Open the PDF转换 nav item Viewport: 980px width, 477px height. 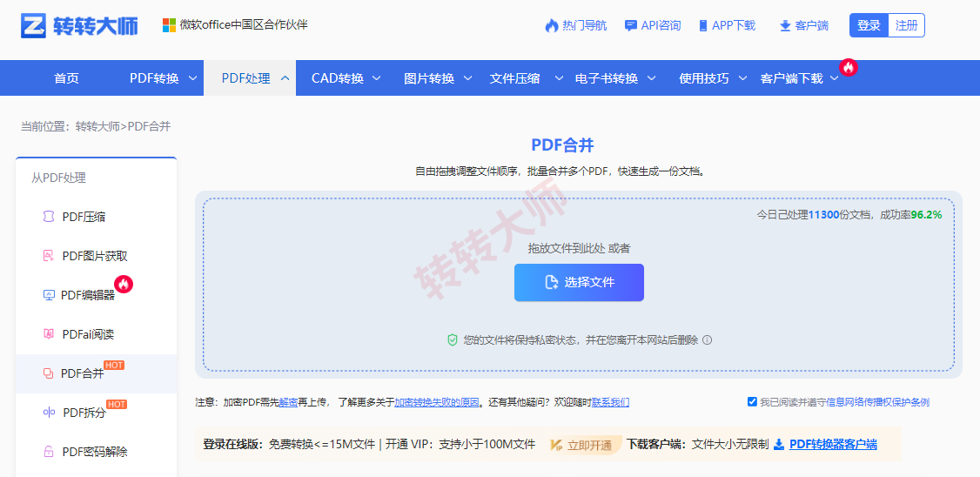154,78
